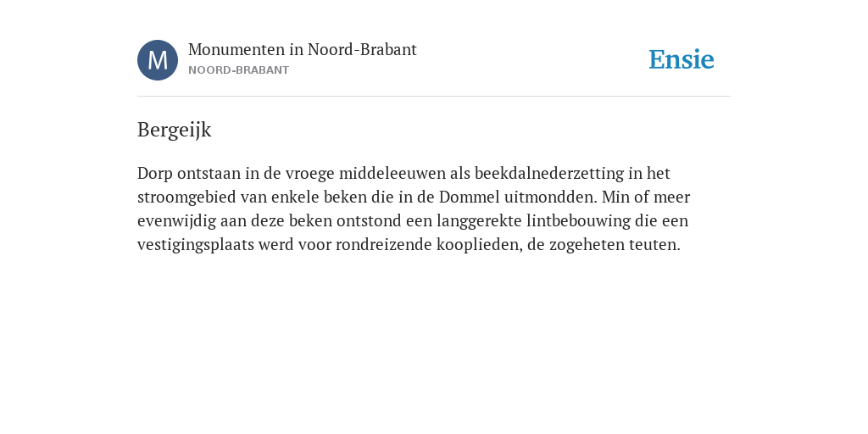Click the word kooplieden in last line
Viewport: 868px width, 434px height.
click(x=480, y=245)
